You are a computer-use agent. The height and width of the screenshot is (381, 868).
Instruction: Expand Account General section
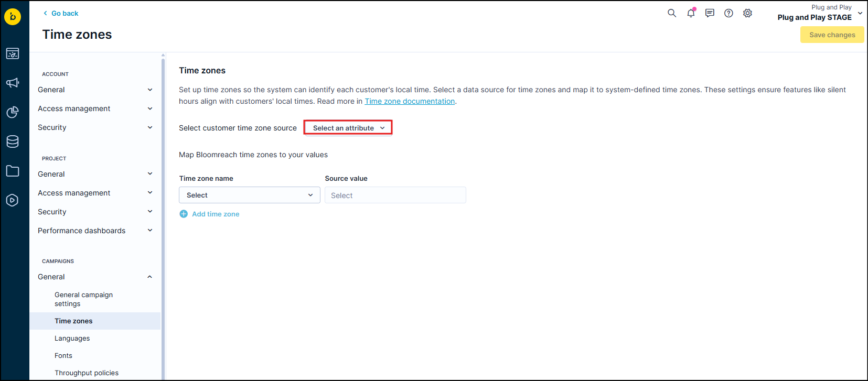pos(95,90)
